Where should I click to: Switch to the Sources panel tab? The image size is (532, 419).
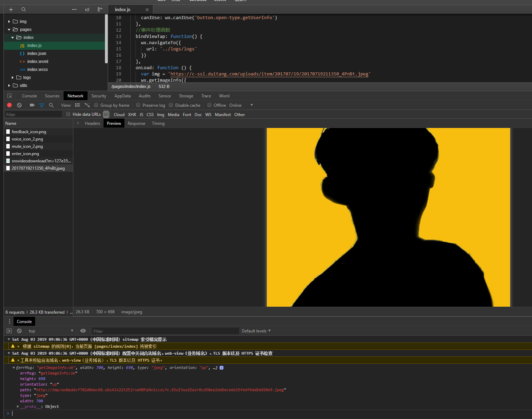(x=52, y=96)
